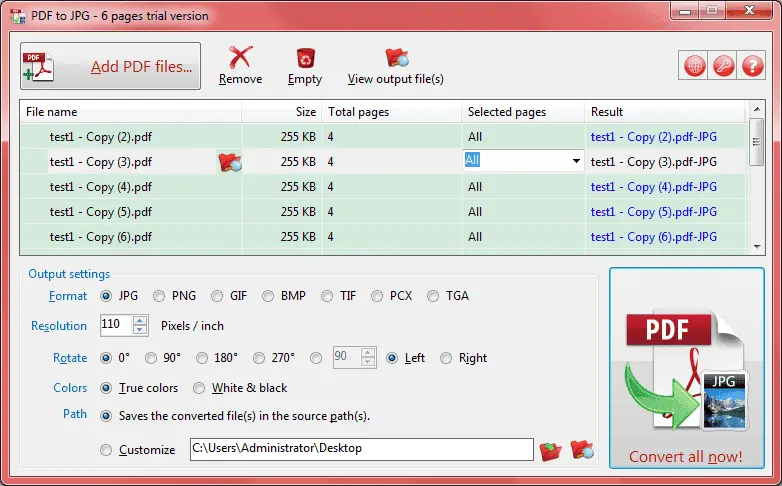Image resolution: width=782 pixels, height=486 pixels.
Task: Click Convert all now button
Action: point(687,368)
